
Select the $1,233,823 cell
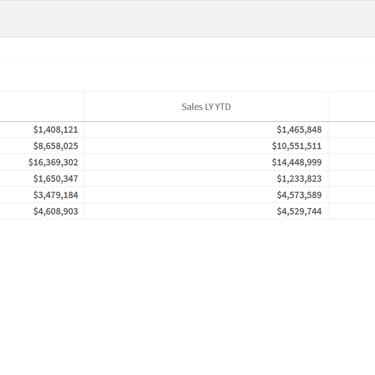click(206, 179)
